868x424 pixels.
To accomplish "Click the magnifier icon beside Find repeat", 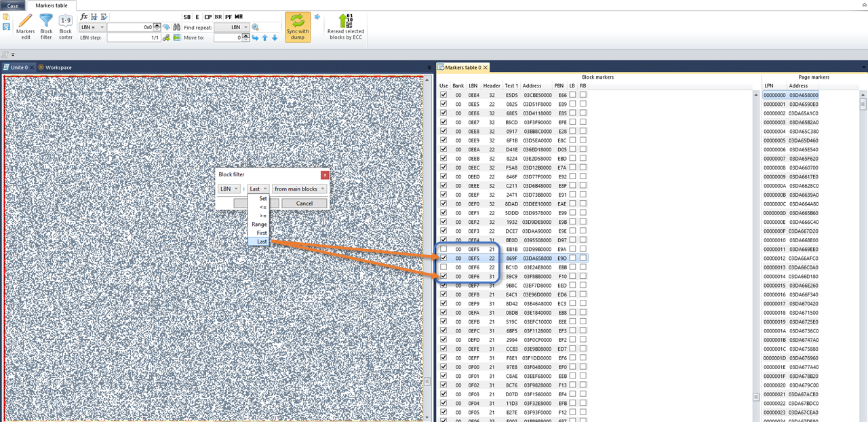I will 256,27.
